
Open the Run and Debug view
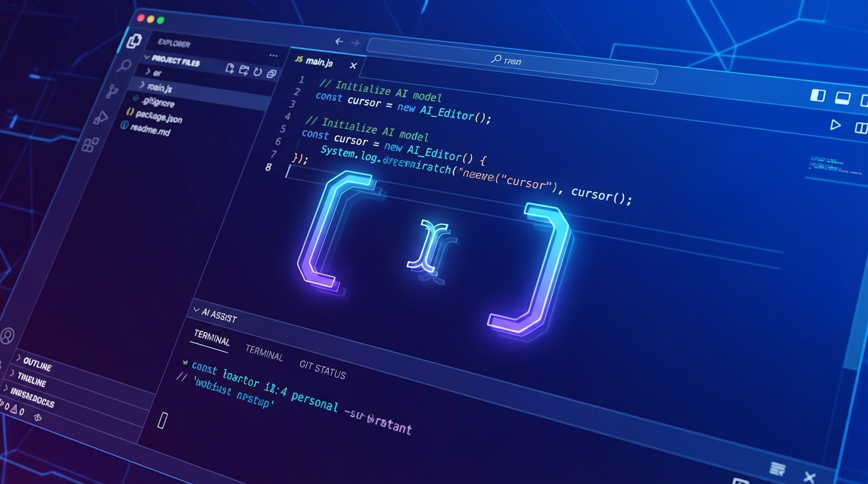click(101, 118)
